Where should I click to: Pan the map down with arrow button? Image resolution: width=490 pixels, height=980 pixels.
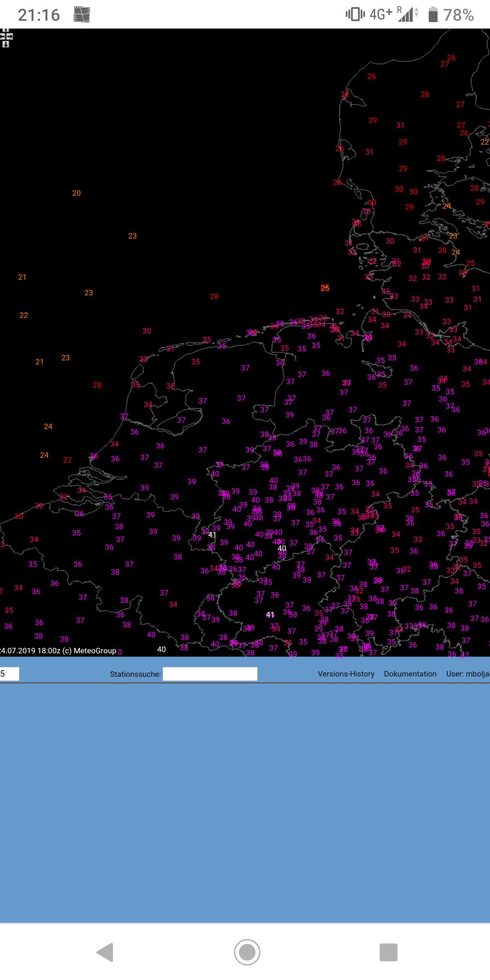click(6, 44)
